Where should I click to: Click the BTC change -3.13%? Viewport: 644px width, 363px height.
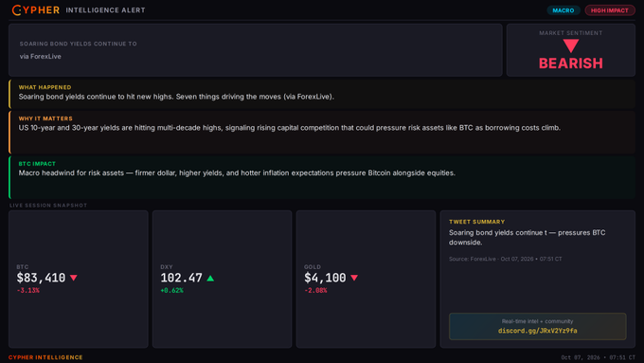pyautogui.click(x=27, y=290)
